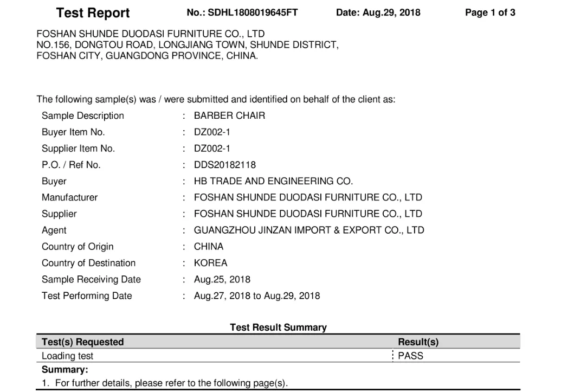Click the destination country KOREA
The height and width of the screenshot is (392, 561).
(211, 263)
